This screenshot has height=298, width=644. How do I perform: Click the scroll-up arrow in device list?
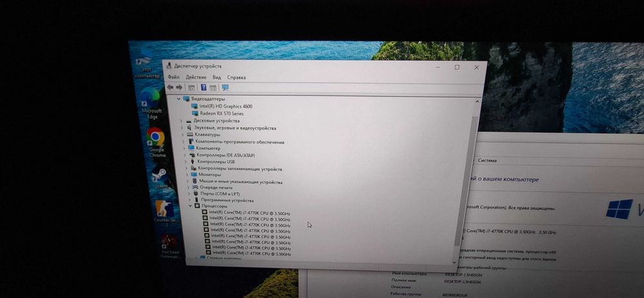coord(477,101)
